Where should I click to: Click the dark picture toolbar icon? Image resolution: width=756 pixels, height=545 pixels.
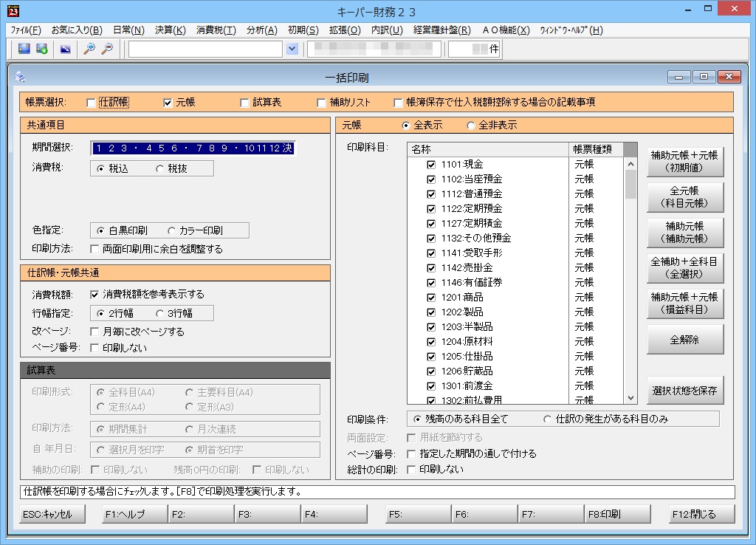click(66, 49)
